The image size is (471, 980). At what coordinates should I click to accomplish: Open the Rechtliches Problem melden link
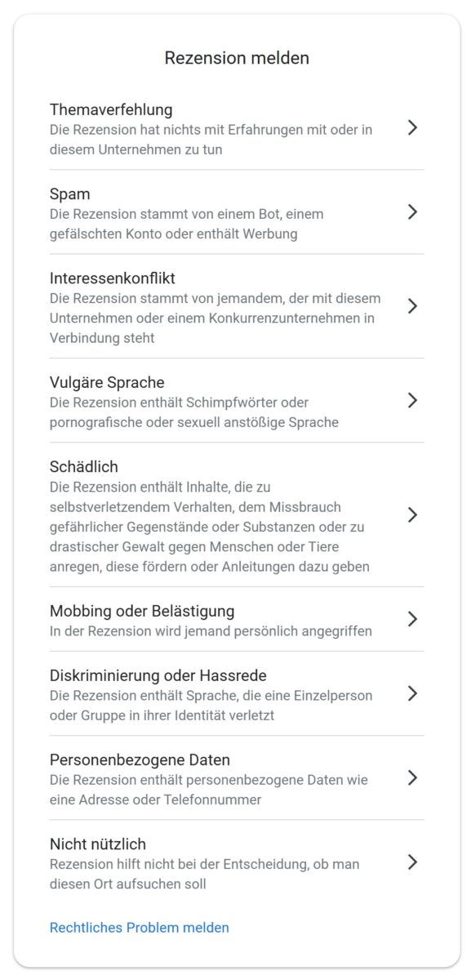(139, 927)
